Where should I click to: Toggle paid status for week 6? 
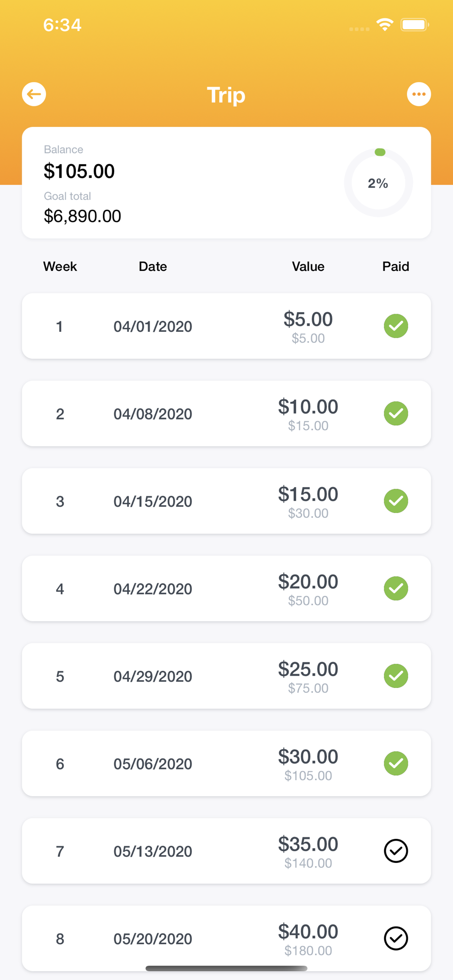pos(396,763)
